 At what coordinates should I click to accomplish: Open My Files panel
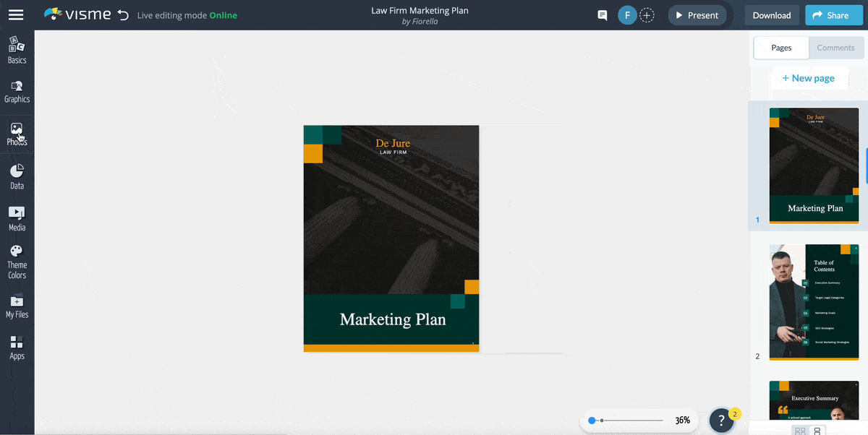pos(17,306)
